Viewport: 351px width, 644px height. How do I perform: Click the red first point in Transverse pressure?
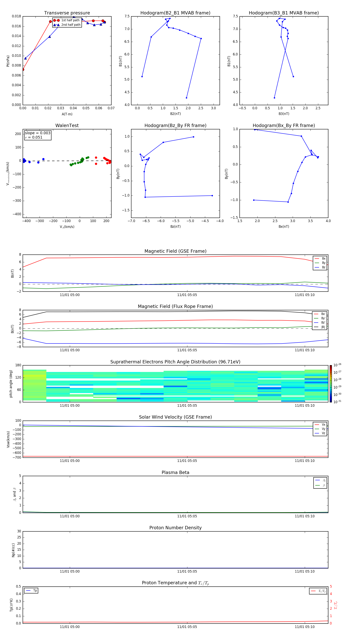click(23, 69)
